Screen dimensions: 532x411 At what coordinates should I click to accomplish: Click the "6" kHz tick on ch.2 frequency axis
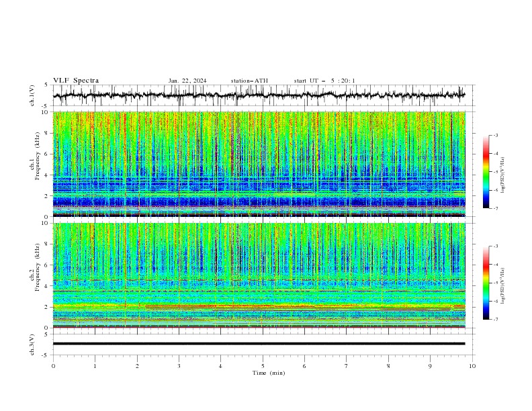pos(48,265)
